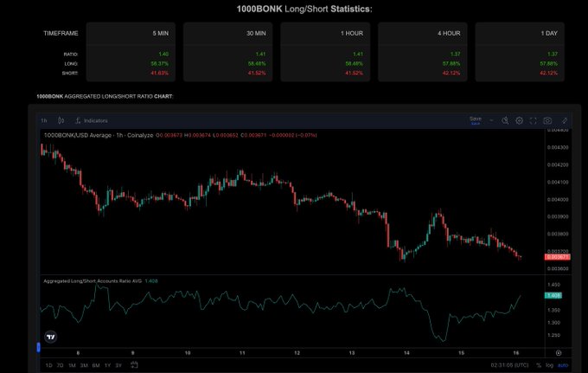Set range to 7D
588x373 pixels.
(x=60, y=365)
